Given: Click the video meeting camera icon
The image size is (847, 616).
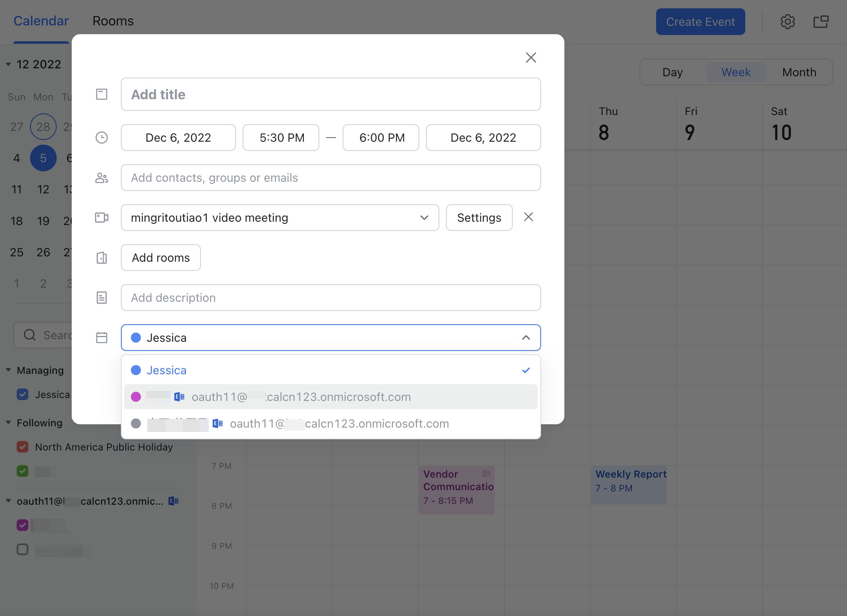Looking at the screenshot, I should tap(101, 217).
